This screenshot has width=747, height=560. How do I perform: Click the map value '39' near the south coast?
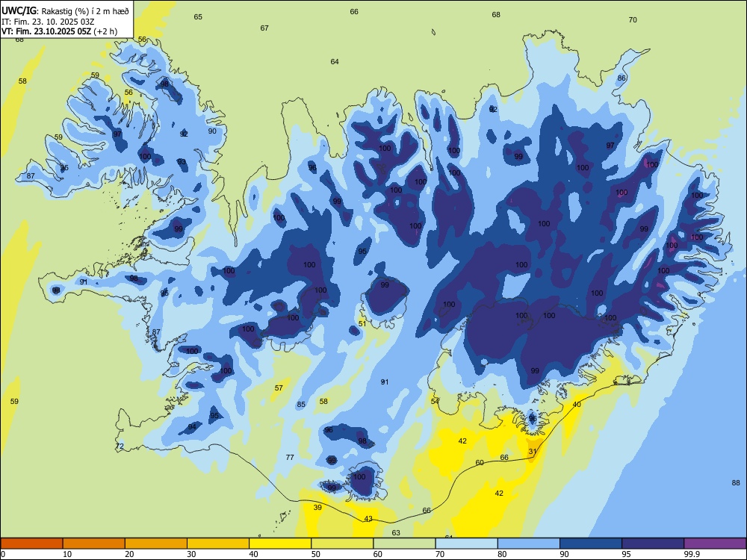coord(317,508)
